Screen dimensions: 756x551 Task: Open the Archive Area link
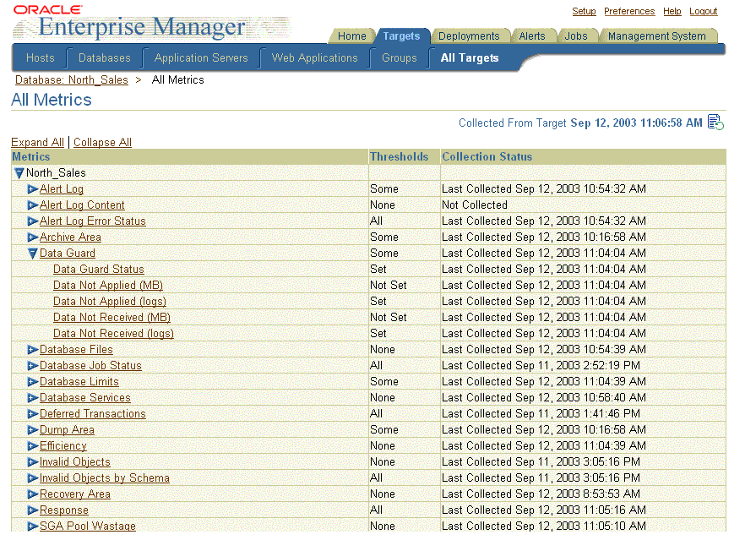coord(70,237)
